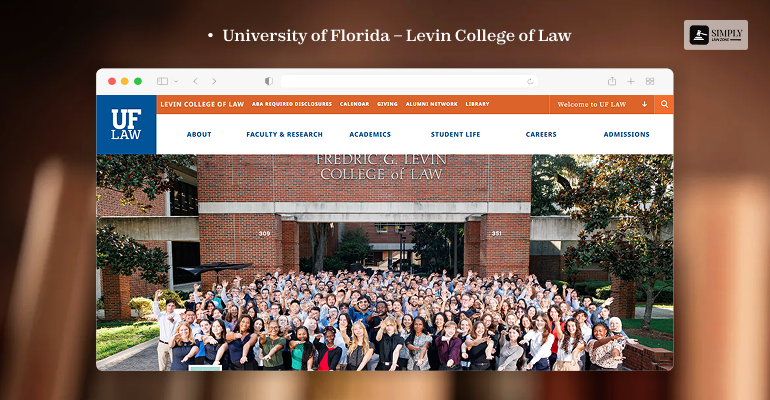Add a new tab with plus icon
The height and width of the screenshot is (400, 770).
coord(631,81)
